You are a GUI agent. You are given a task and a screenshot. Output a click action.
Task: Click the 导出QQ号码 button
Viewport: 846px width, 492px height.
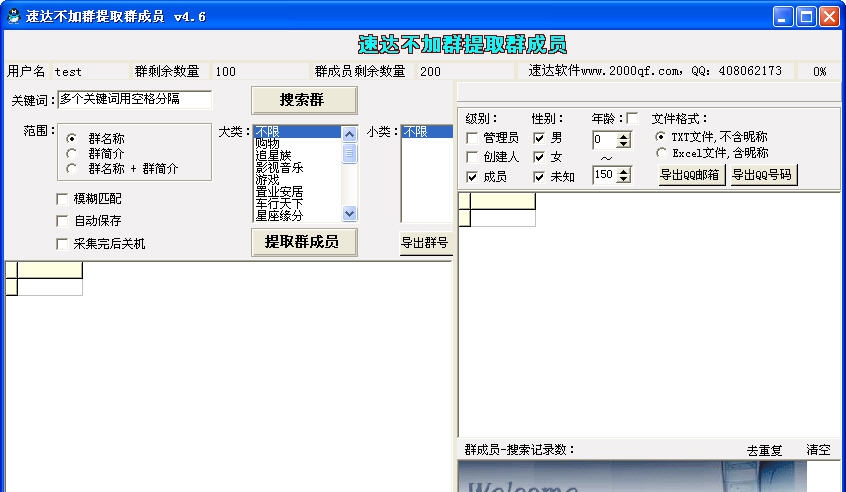(763, 175)
